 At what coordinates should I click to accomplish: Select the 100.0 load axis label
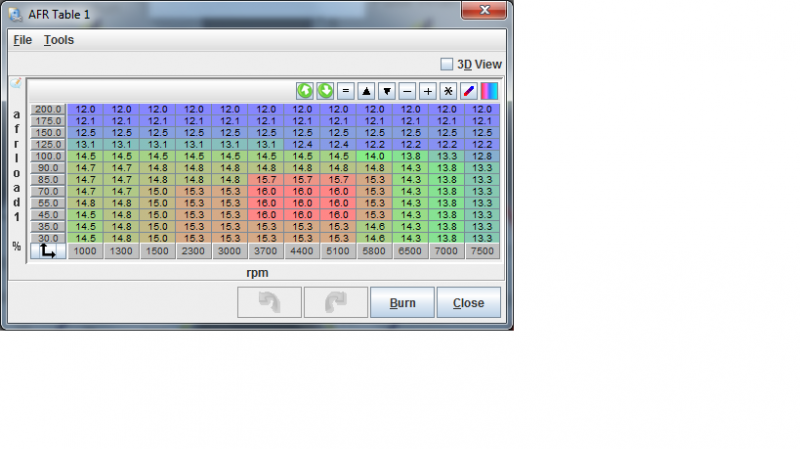48,156
